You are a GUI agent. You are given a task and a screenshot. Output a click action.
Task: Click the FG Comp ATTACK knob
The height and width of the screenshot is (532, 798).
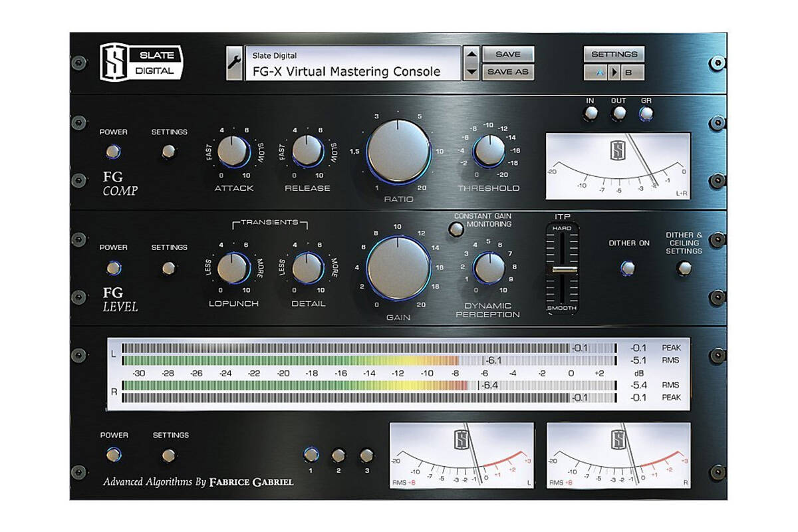(233, 152)
